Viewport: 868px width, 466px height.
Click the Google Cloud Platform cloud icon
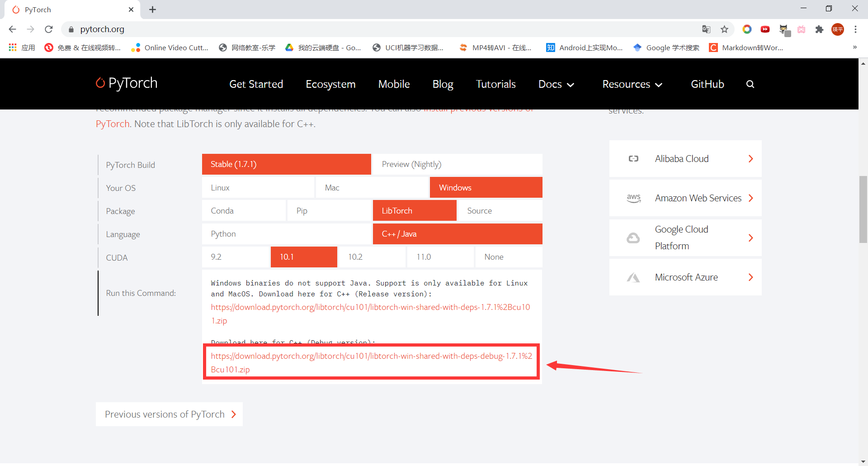(x=633, y=238)
